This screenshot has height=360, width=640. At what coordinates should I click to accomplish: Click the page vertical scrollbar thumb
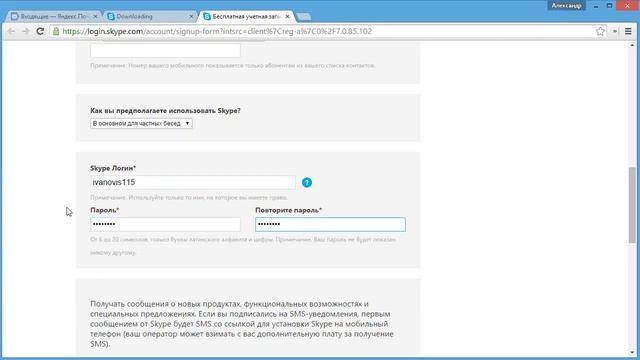click(632, 205)
